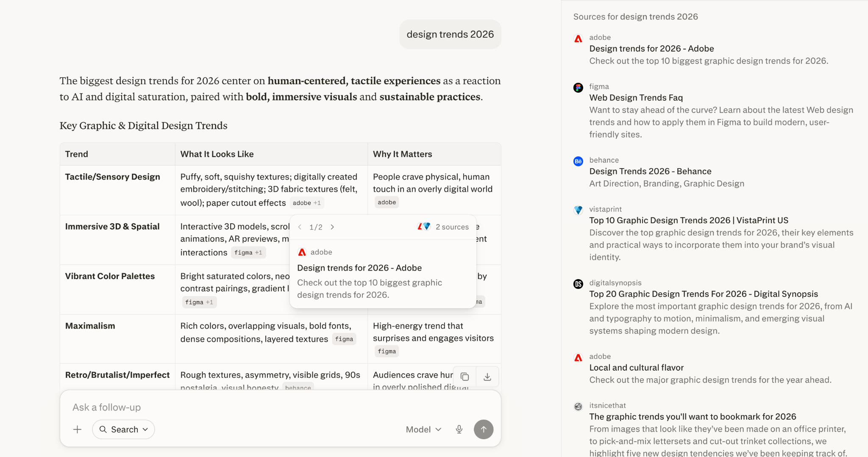Screen dimensions: 868x457
Task: Click the "itsnicethat" site label in sources
Action: (x=607, y=405)
